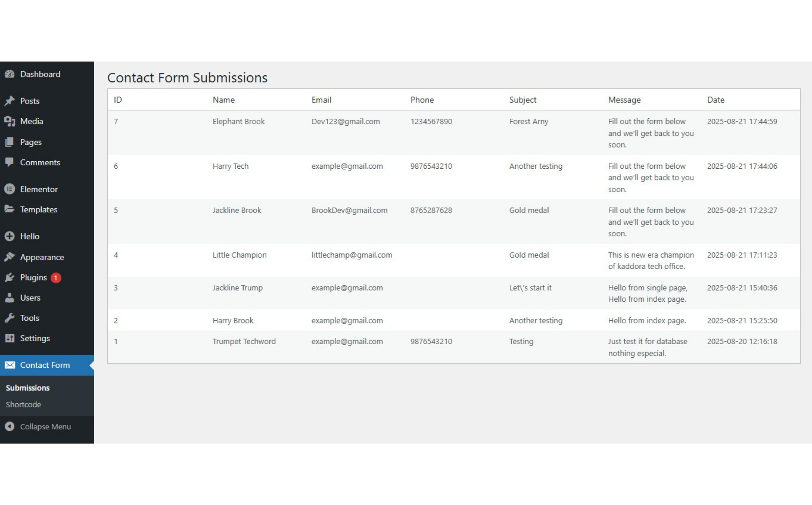Click the Plugins update count badge
812x505 pixels.
click(x=56, y=278)
